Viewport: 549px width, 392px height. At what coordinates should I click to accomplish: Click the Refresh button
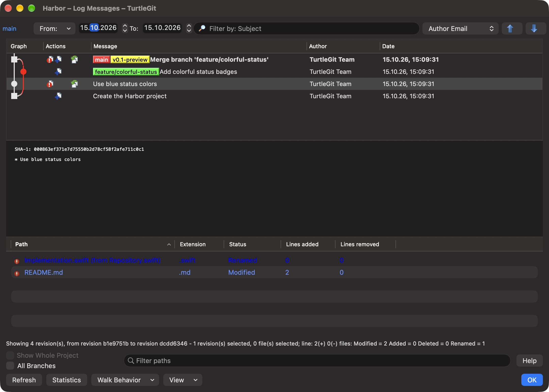[x=24, y=380]
